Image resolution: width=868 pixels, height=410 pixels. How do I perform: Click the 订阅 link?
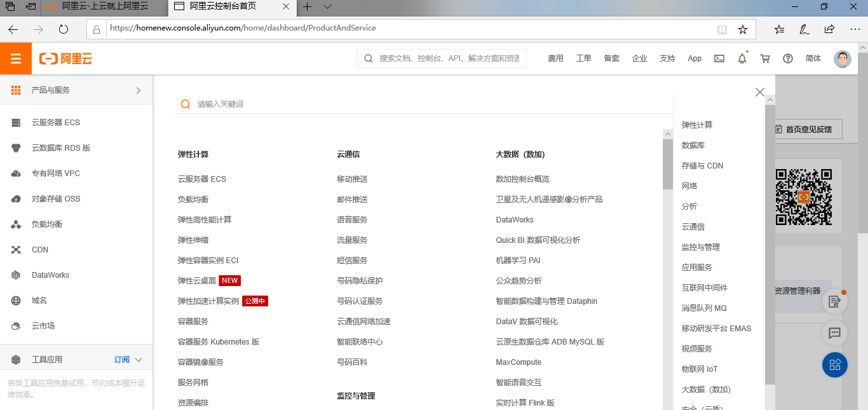click(122, 360)
